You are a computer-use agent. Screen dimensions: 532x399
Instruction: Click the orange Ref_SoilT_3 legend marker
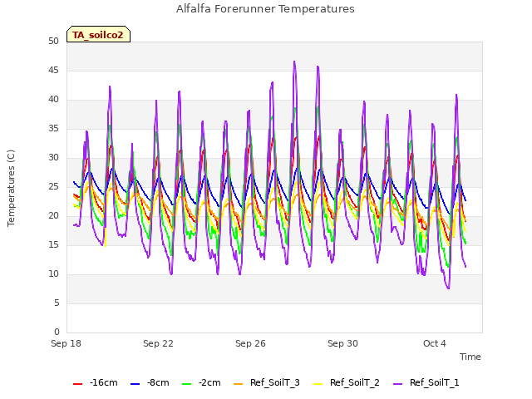(x=239, y=384)
